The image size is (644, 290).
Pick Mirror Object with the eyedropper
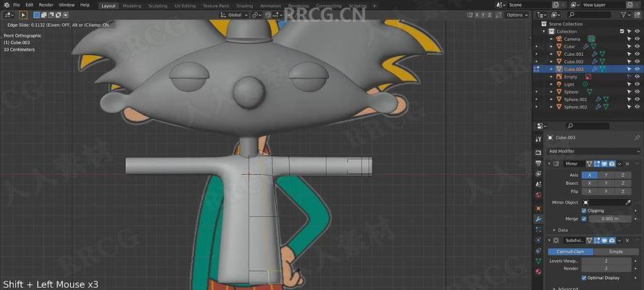pyautogui.click(x=627, y=202)
